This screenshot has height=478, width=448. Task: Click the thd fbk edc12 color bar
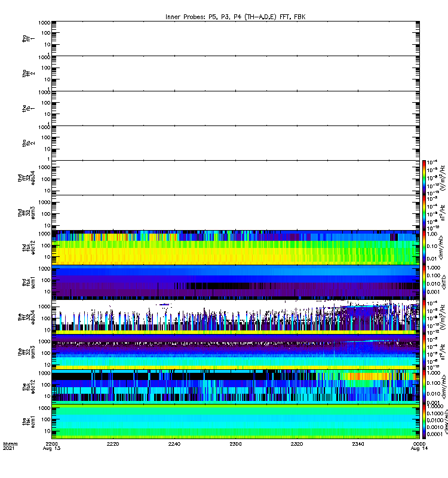coord(424,247)
